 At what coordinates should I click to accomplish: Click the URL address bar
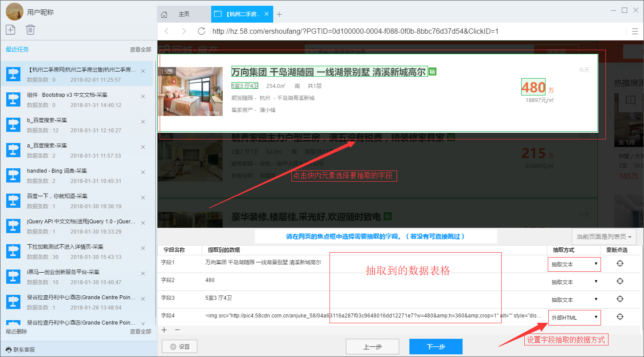pos(417,31)
